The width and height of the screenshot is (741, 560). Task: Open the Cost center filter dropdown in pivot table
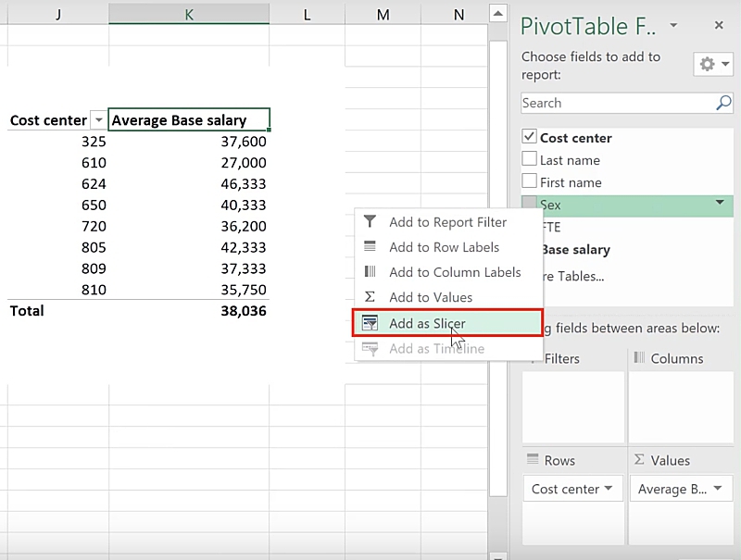pyautogui.click(x=98, y=120)
